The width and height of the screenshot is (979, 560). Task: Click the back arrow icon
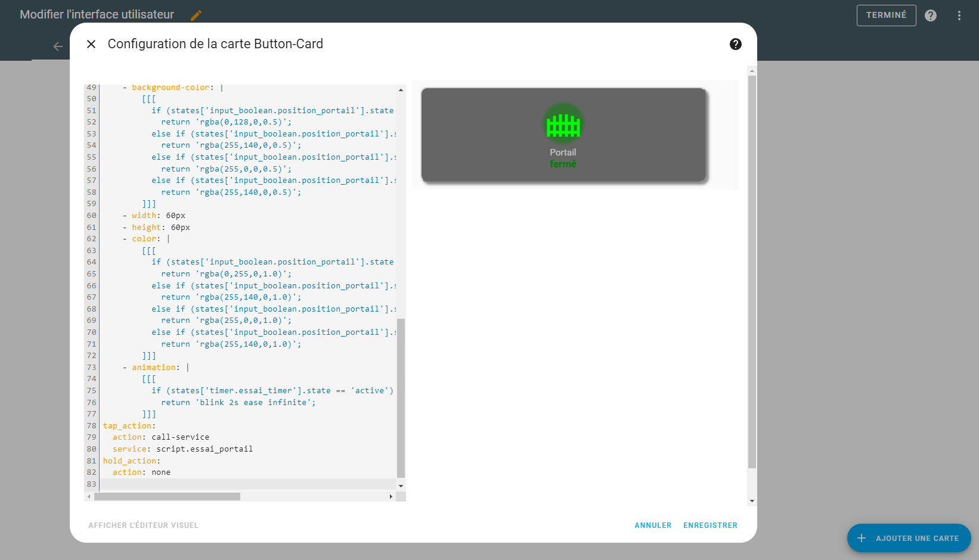pos(58,46)
